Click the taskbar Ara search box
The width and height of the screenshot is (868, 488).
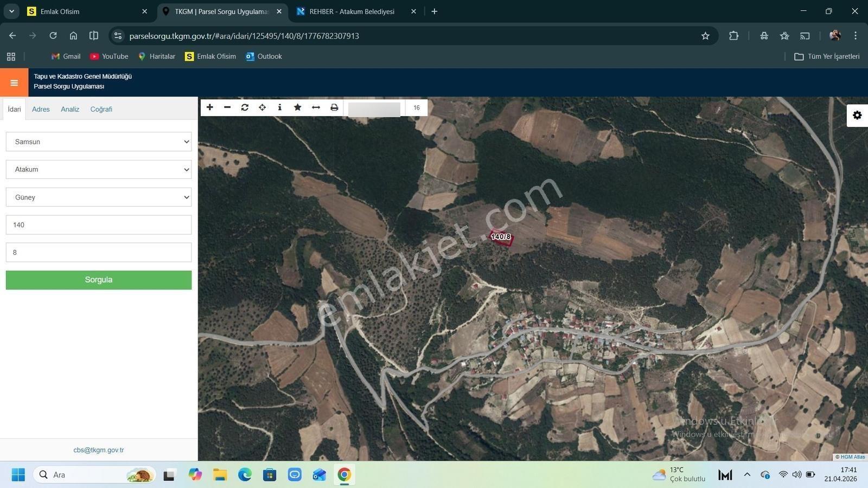[x=95, y=475]
